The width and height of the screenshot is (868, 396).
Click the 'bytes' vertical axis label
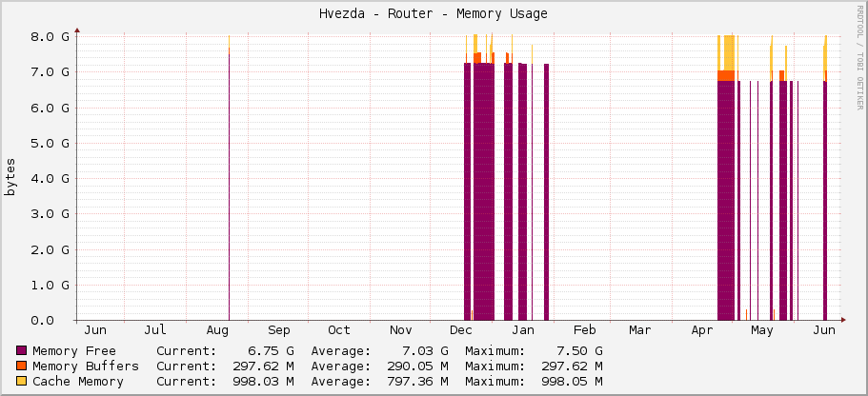click(10, 177)
